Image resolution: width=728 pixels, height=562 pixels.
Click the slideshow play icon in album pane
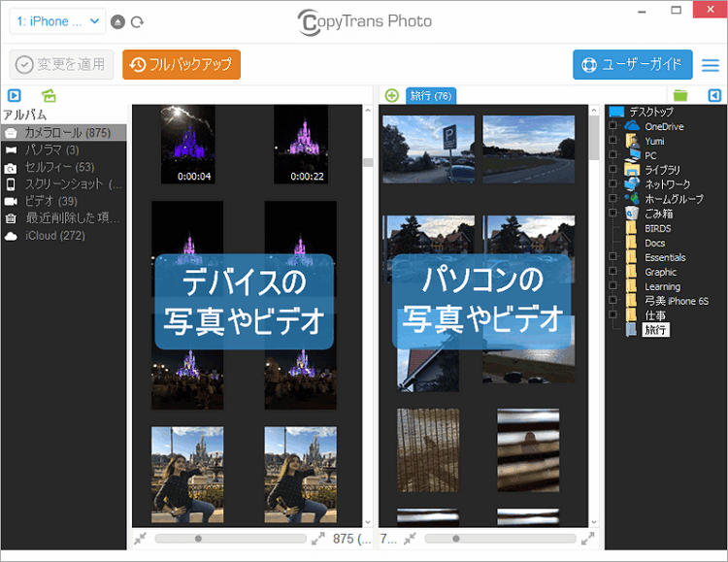tap(14, 96)
